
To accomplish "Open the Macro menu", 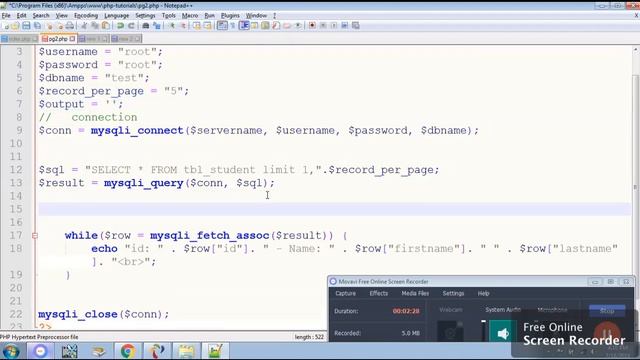I will coord(190,16).
